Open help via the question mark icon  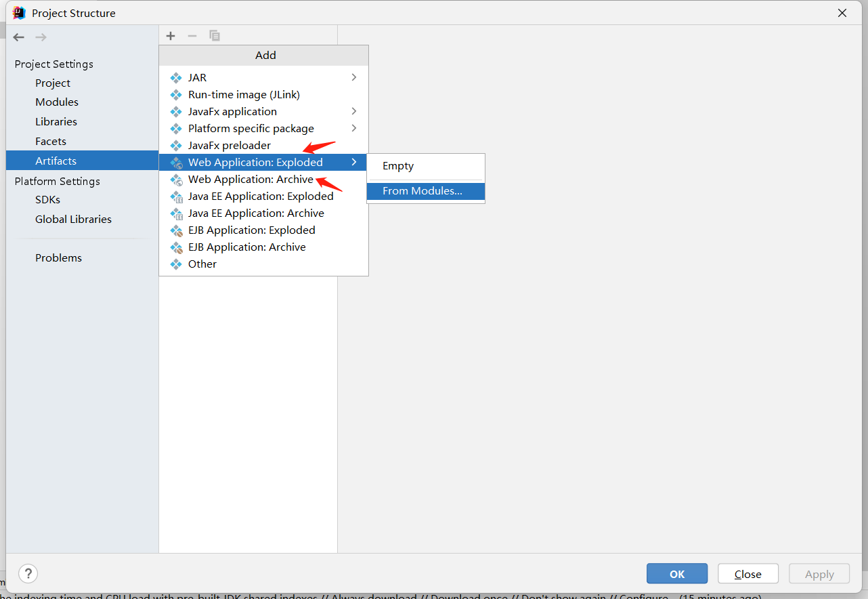(28, 574)
